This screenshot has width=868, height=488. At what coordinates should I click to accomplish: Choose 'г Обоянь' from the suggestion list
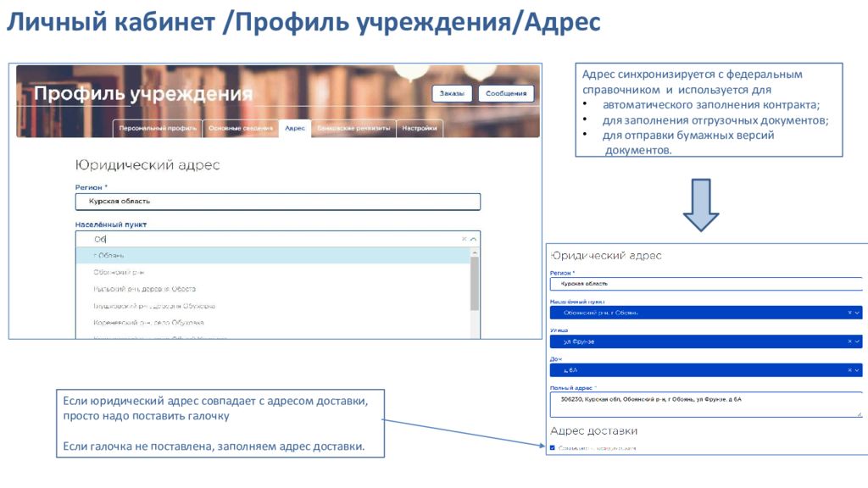tap(273, 256)
